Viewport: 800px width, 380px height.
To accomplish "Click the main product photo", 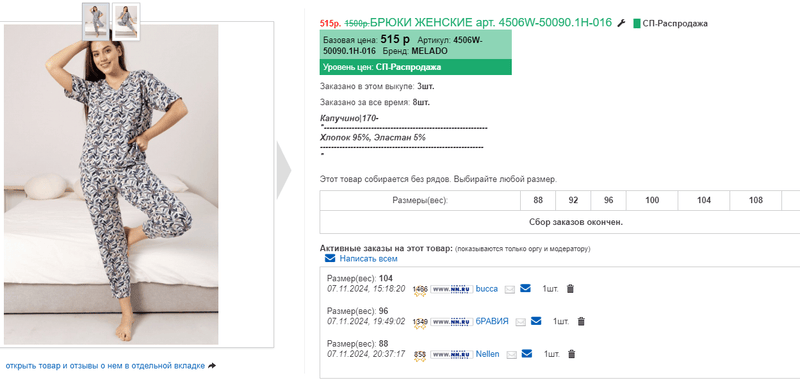I will (x=111, y=184).
